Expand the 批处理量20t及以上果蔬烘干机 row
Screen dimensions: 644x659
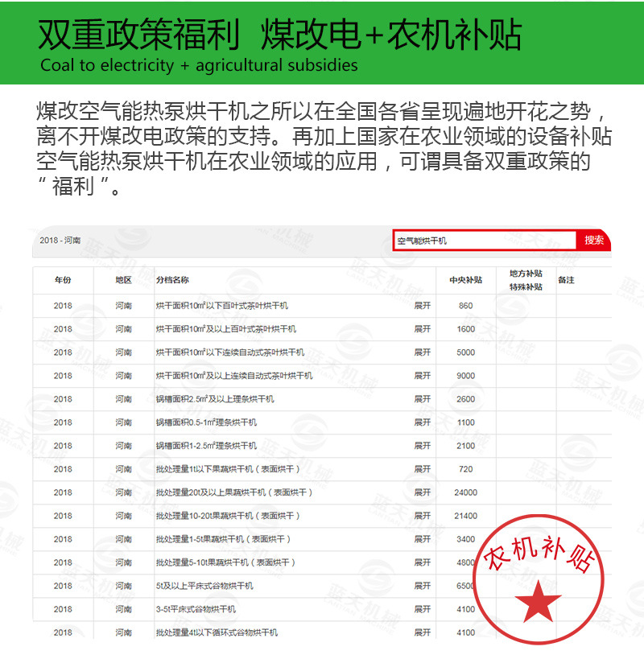[x=423, y=492]
